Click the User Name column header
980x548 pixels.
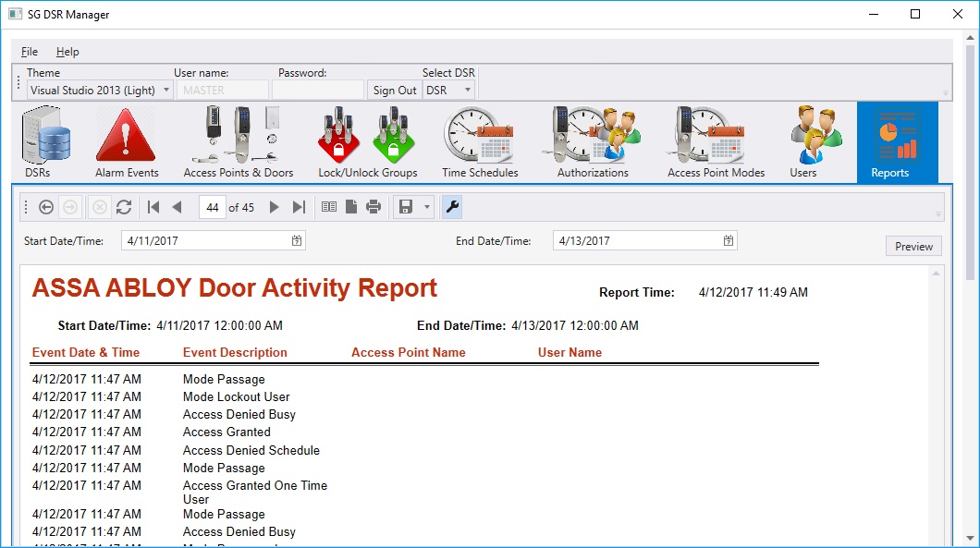click(570, 352)
